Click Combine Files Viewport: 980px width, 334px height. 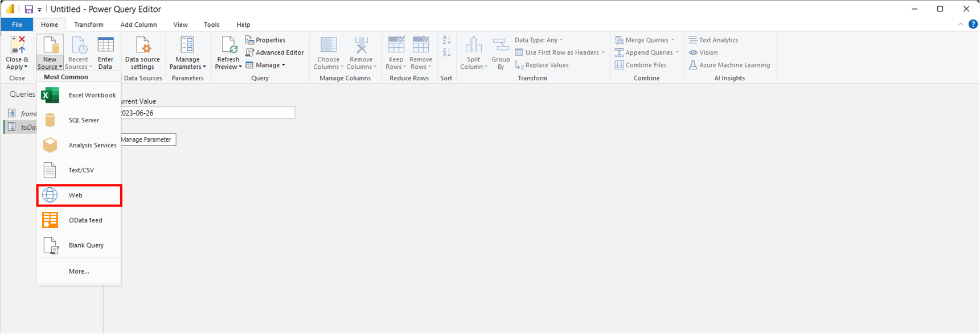click(640, 65)
